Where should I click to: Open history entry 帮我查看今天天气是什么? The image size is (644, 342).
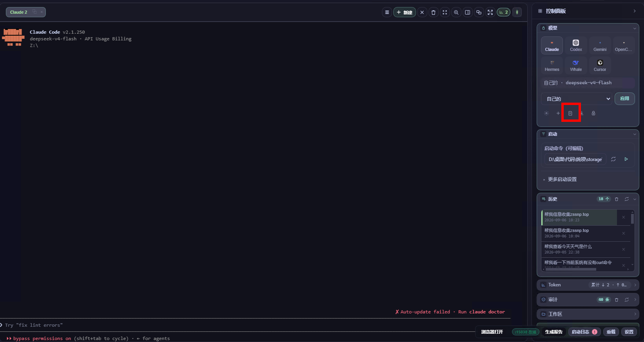point(579,250)
